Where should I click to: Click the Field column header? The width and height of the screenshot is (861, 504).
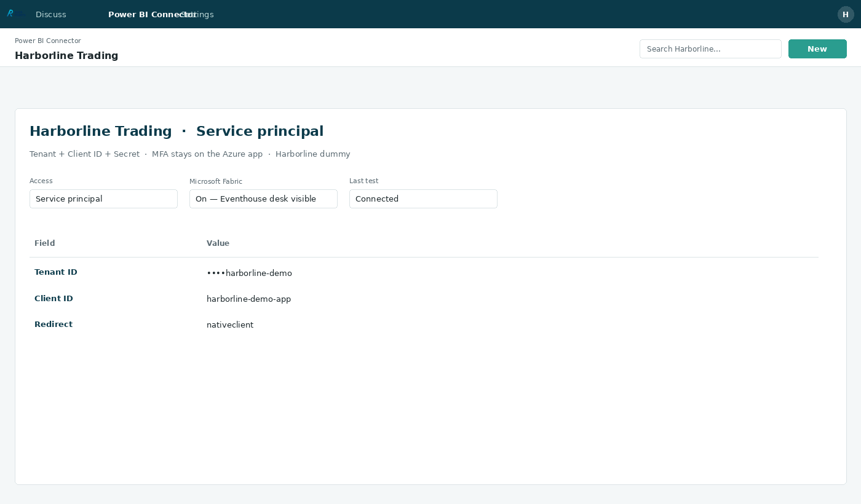[x=45, y=243]
